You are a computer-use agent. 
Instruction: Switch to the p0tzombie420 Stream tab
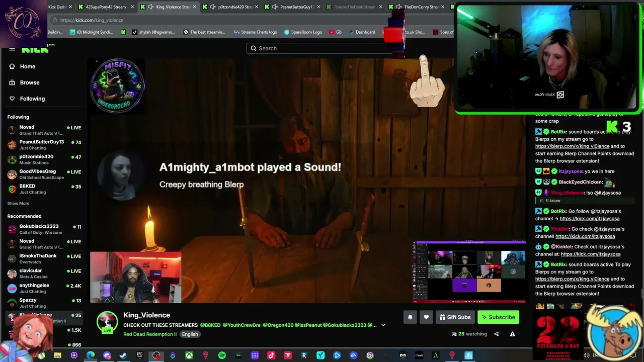[231, 7]
